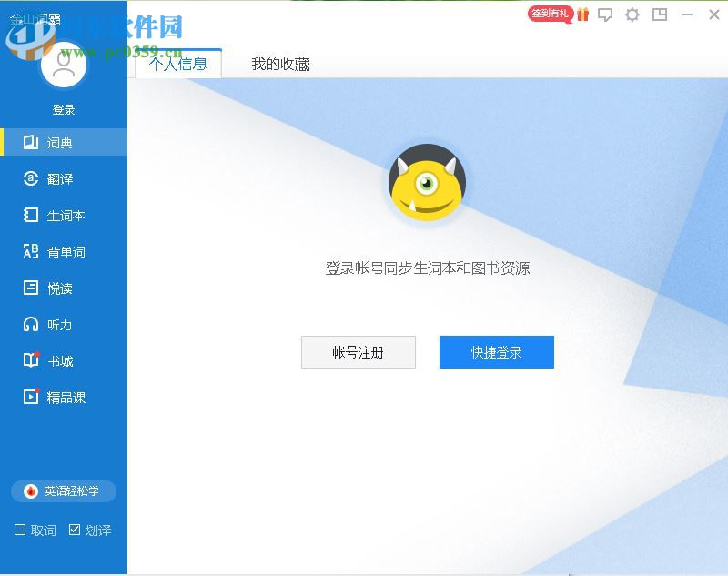This screenshot has width=728, height=576.
Task: Switch to the 我的收藏 tab
Action: pos(280,64)
